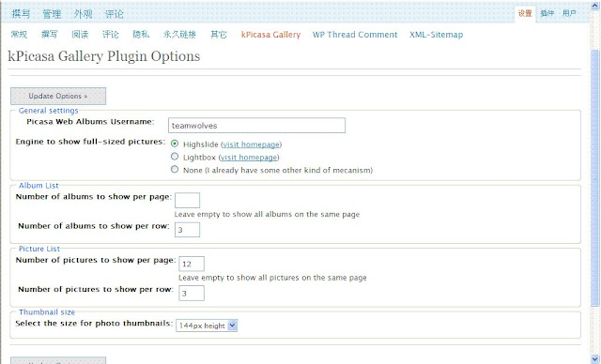The image size is (601, 364).
Task: Select the None engine radio button
Action: (175, 169)
